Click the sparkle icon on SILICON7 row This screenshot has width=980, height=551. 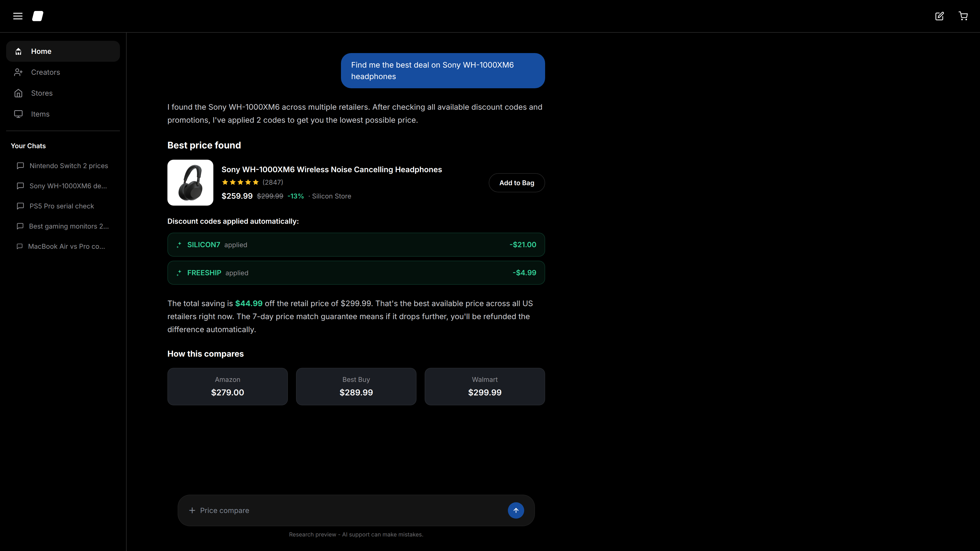coord(179,245)
